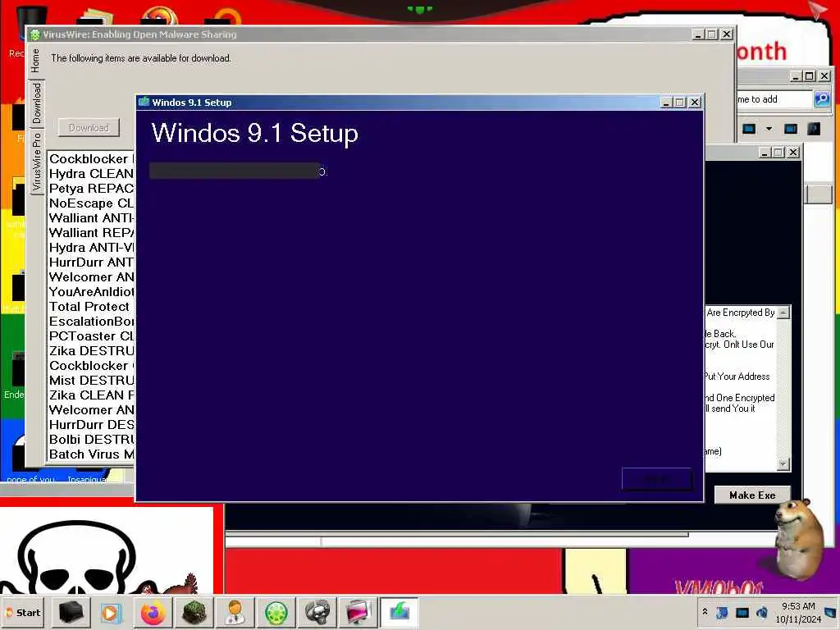The height and width of the screenshot is (630, 840).
Task: Open the VirusWire Pro vertical tab
Action: [36, 162]
